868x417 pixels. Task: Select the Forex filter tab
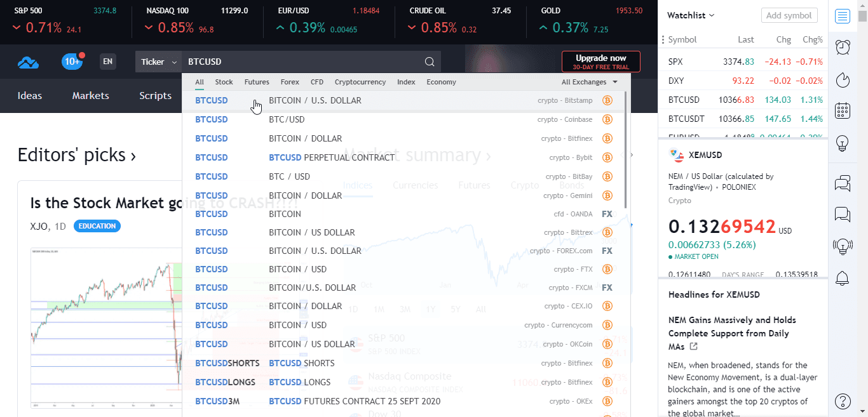point(290,82)
